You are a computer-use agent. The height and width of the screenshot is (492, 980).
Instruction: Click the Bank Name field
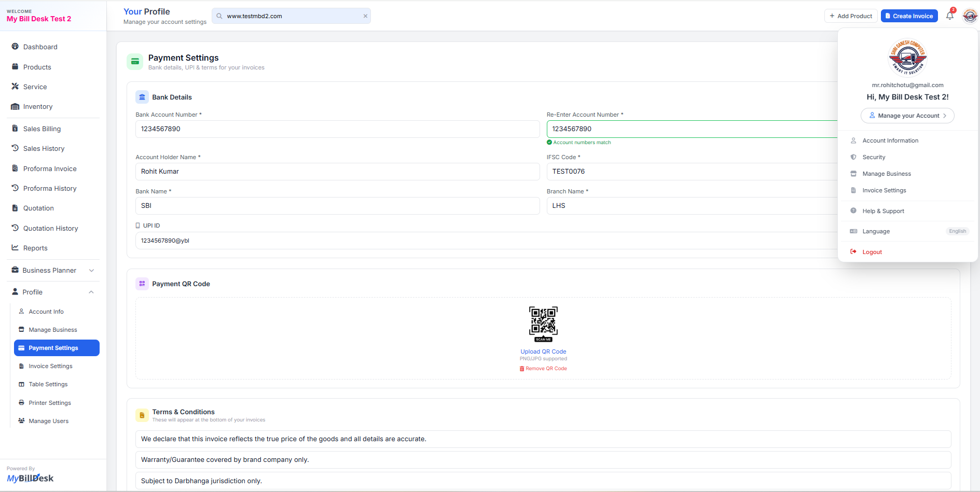coord(337,206)
